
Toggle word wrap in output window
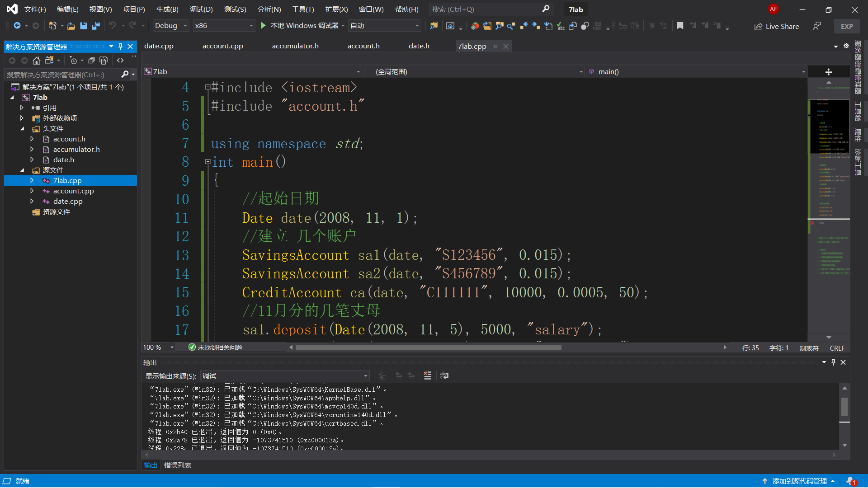[444, 375]
